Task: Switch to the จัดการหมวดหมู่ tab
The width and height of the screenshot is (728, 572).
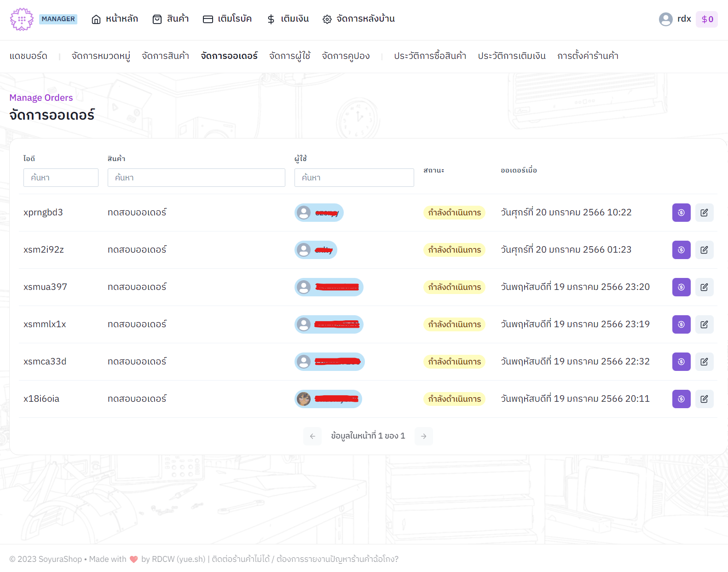Action: click(x=101, y=56)
